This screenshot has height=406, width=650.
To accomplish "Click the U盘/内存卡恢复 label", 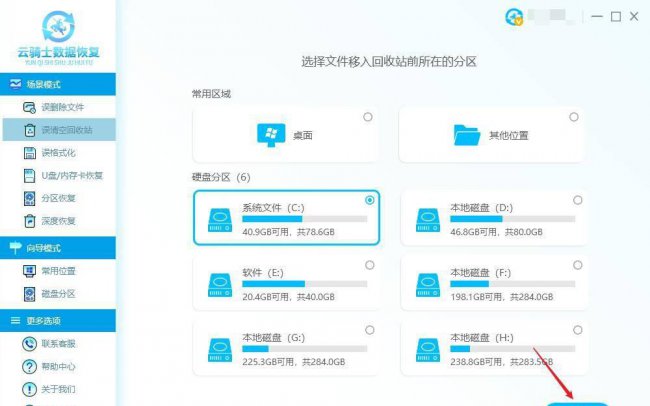I will 72,176.
